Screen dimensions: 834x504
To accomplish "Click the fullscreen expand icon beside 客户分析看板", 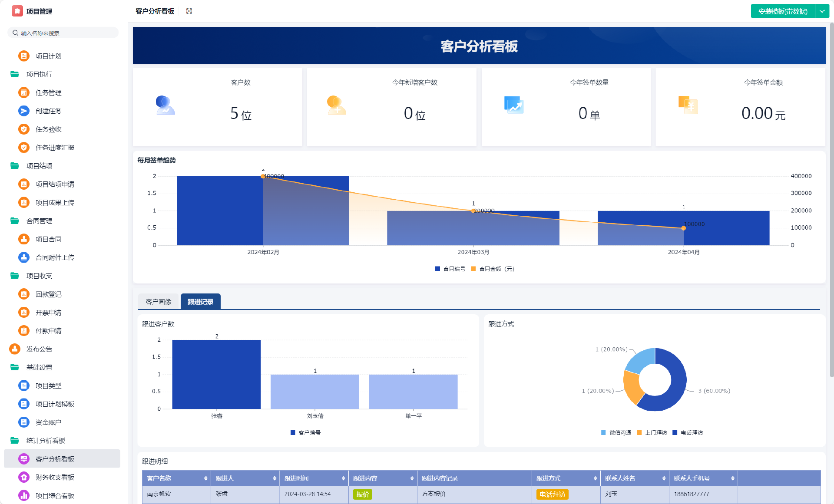I will pos(189,11).
